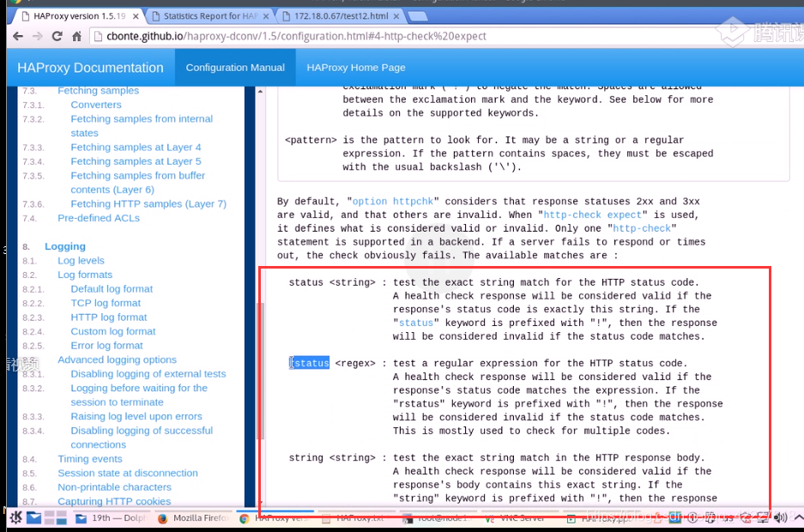Open Raising log level upon errors

[136, 417]
